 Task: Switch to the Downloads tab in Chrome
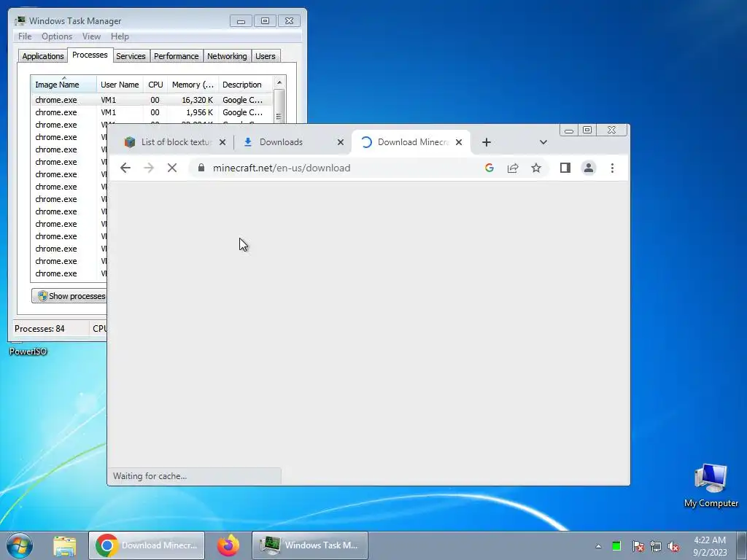286,142
